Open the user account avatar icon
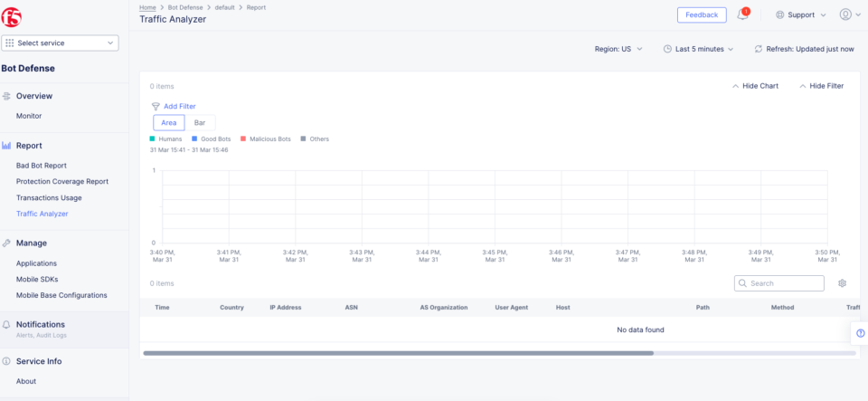 point(844,15)
